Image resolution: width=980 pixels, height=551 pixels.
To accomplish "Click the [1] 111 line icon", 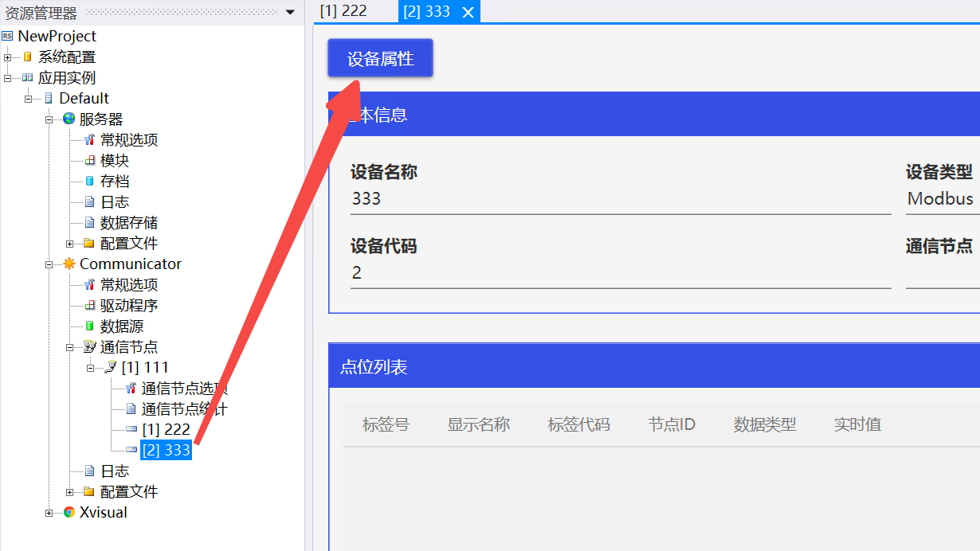I will 111,367.
